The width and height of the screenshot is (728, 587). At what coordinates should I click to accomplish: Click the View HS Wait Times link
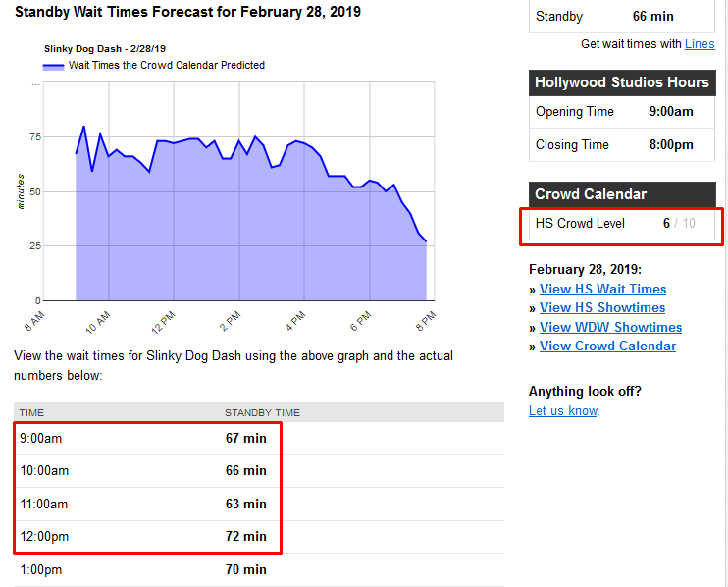[x=602, y=290]
